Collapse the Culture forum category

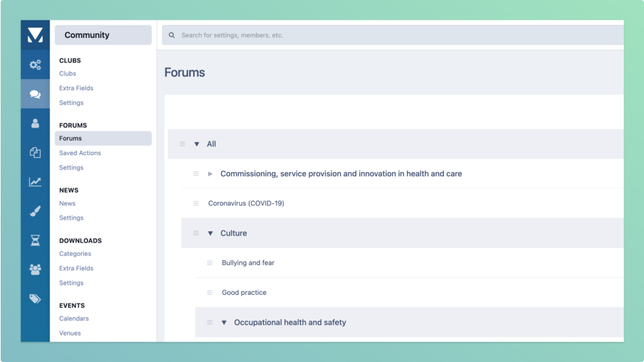[210, 233]
